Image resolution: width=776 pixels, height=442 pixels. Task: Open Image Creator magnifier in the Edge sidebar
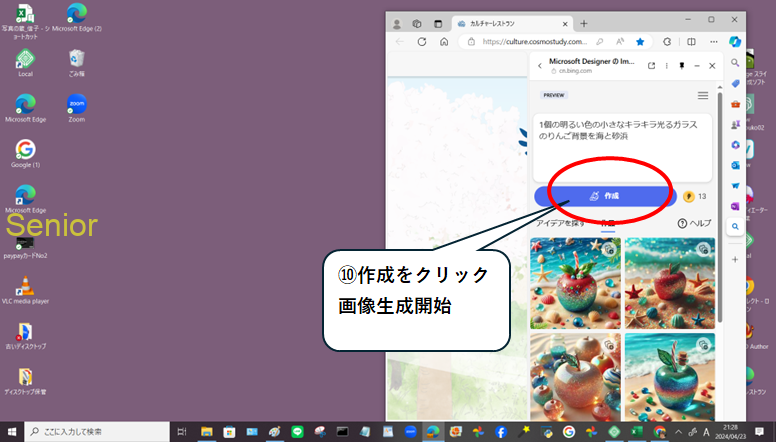pyautogui.click(x=735, y=227)
